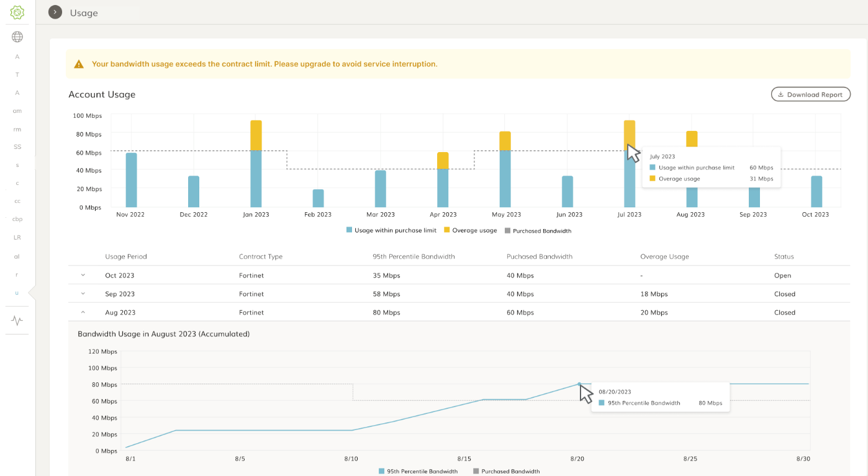Expand the Sep 2023 usage row

pyautogui.click(x=83, y=294)
